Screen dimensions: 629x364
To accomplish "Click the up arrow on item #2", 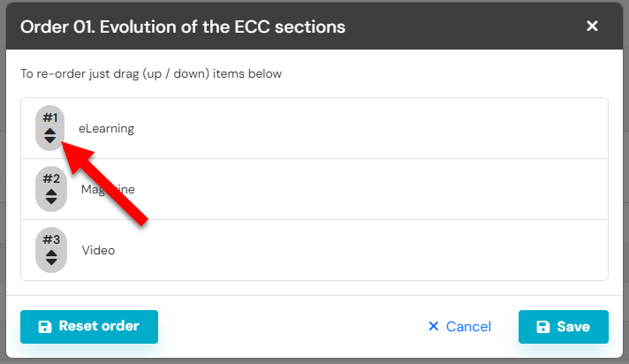I will [50, 193].
